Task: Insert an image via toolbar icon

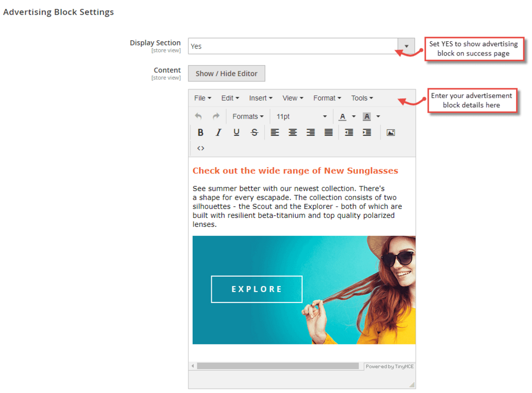Action: 391,133
